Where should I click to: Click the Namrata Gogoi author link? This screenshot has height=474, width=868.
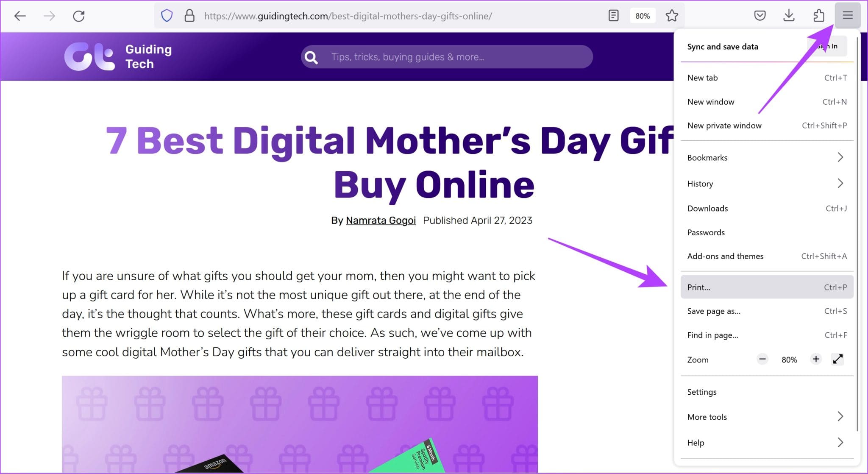click(380, 220)
